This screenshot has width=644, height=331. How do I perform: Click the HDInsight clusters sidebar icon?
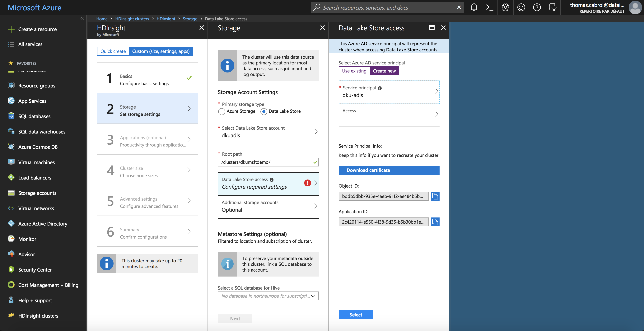11,315
